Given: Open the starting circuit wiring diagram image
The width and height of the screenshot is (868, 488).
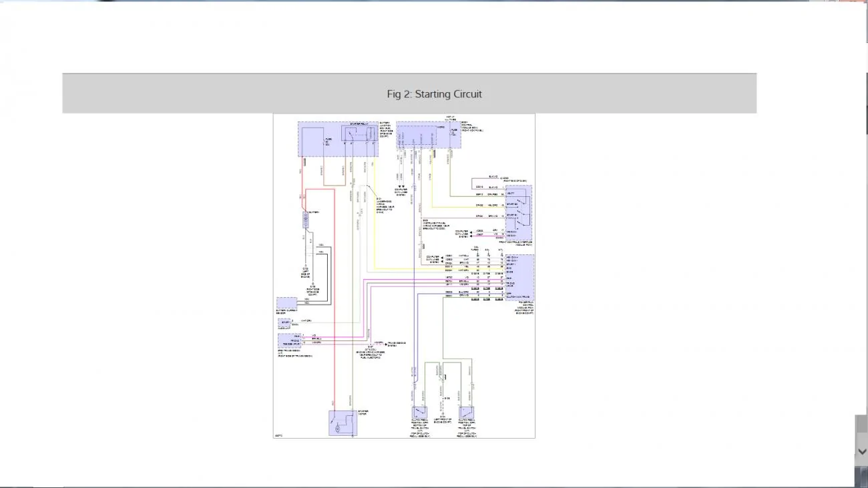Looking at the screenshot, I should (x=404, y=276).
